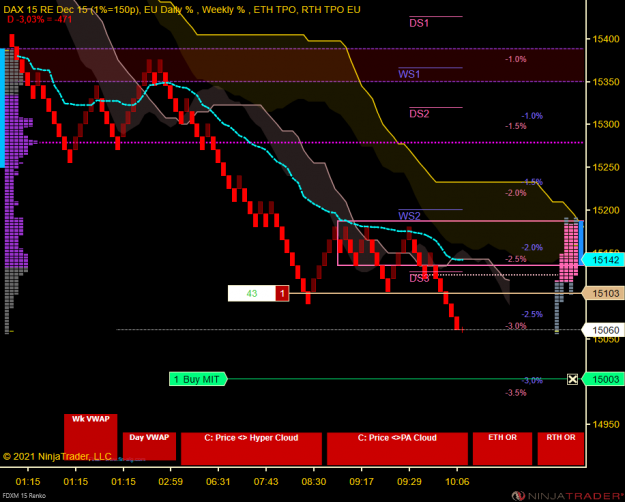Click the 09:29 time axis label
Viewport: 625px width, 502px height.
(409, 482)
